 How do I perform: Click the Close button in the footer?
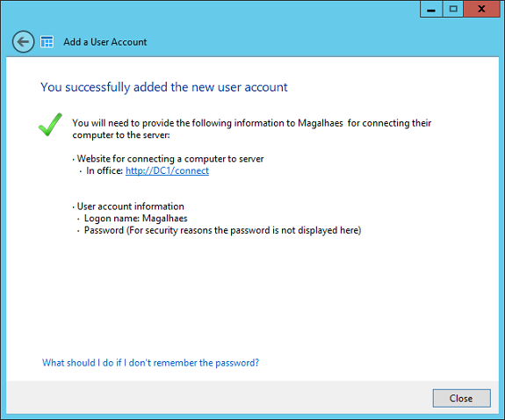tap(461, 398)
